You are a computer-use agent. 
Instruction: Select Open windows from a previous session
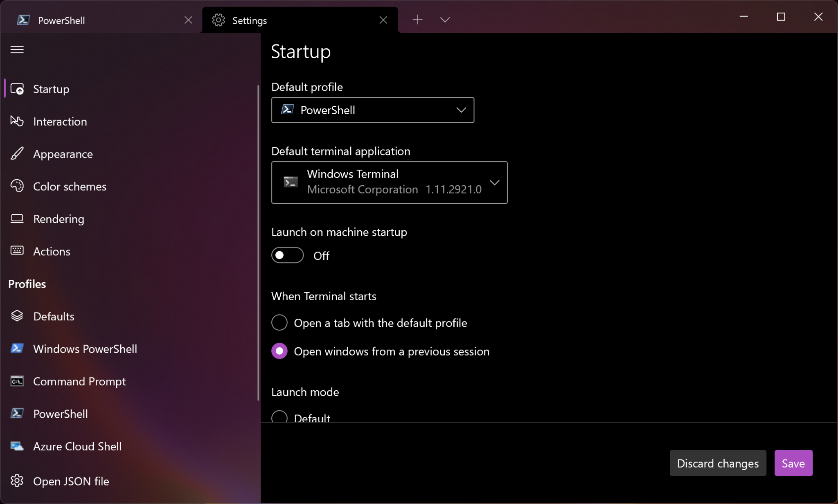(x=279, y=351)
